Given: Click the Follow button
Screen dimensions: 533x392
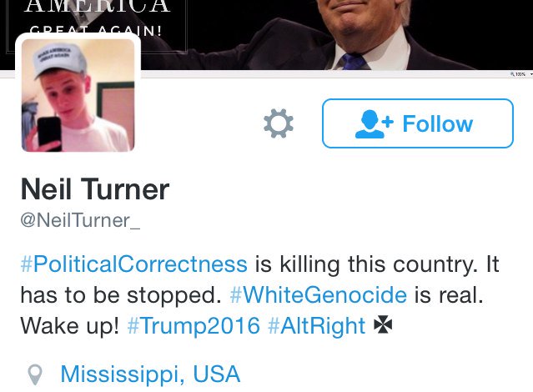Looking at the screenshot, I should tap(418, 123).
